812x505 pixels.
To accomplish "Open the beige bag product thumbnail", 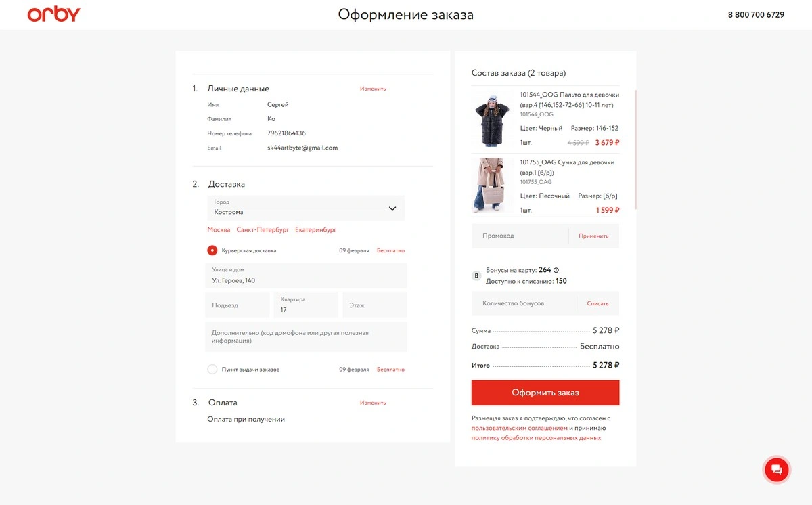I will (489, 185).
